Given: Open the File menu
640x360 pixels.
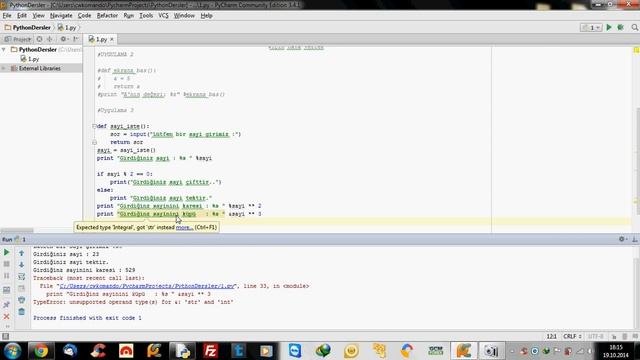Looking at the screenshot, I should (7, 16).
